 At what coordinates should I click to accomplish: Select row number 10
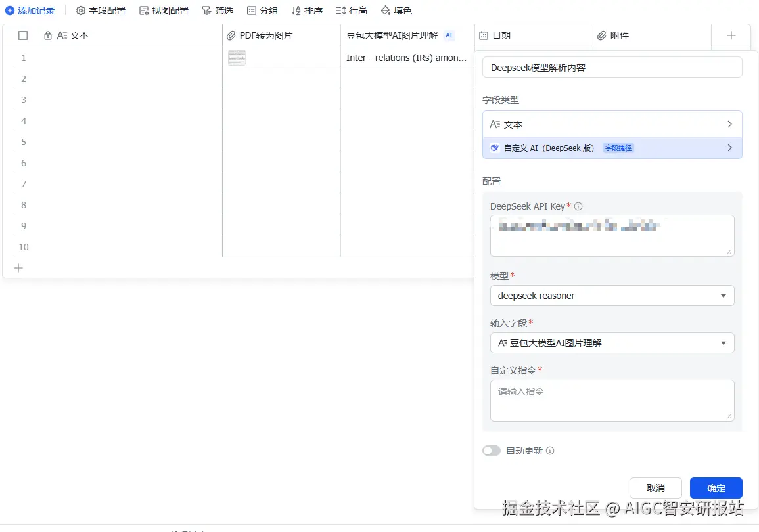(24, 247)
